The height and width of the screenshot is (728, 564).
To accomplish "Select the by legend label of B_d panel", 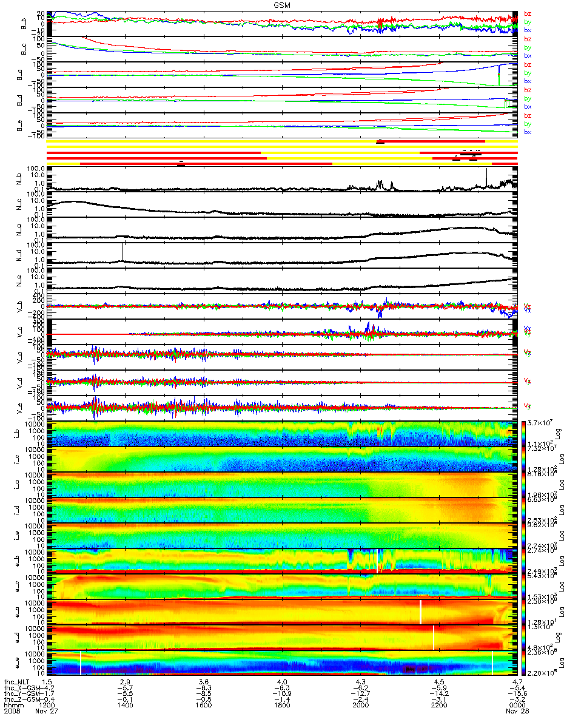I will 528,98.
